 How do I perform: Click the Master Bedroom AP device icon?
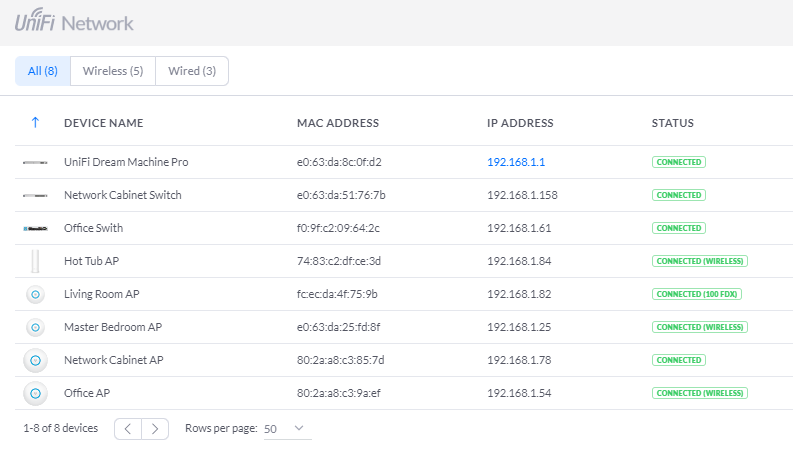click(x=35, y=327)
